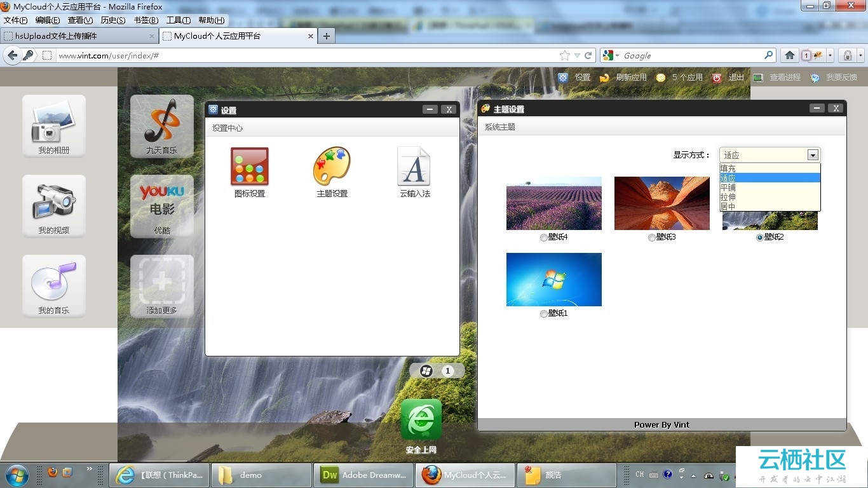The image size is (868, 488).
Task: Open 云输入法 cloud input method
Action: click(414, 166)
